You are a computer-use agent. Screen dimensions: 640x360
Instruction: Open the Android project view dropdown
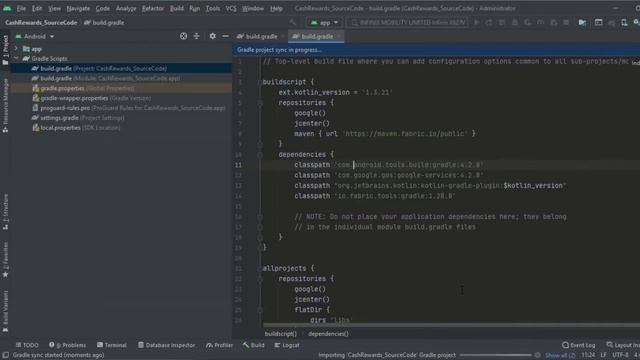[35, 36]
